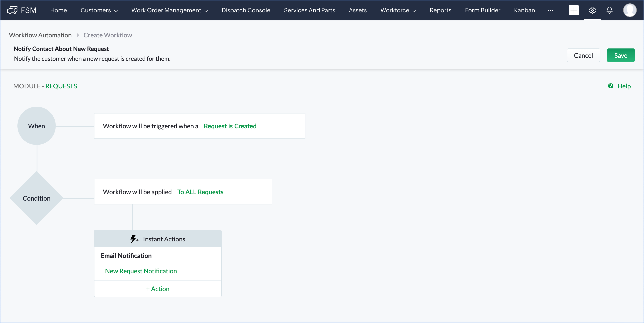The image size is (644, 323).
Task: Click the Request is Created trigger link
Action: (x=230, y=126)
